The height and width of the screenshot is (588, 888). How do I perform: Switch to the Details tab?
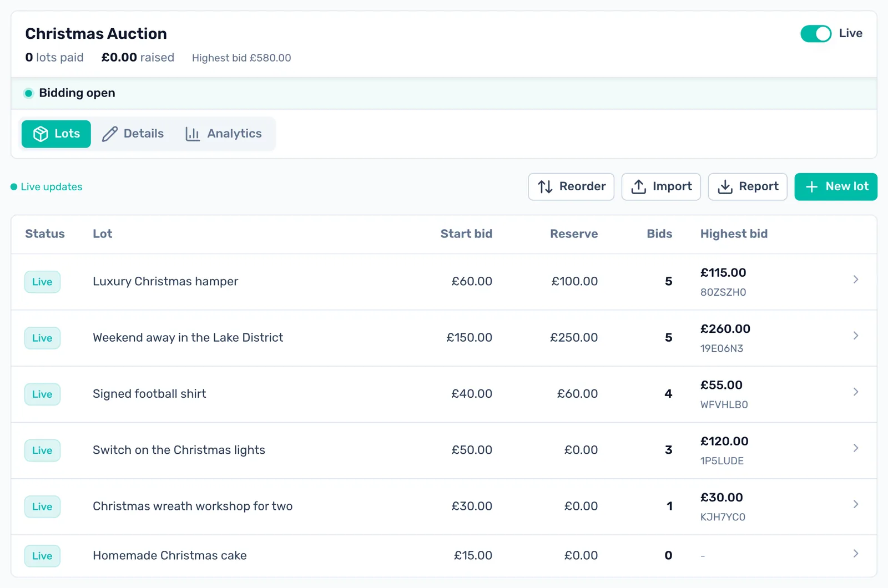(133, 134)
